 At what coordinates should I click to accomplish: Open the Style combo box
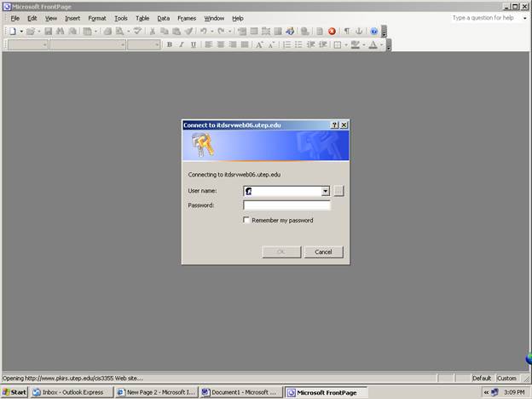pos(28,45)
